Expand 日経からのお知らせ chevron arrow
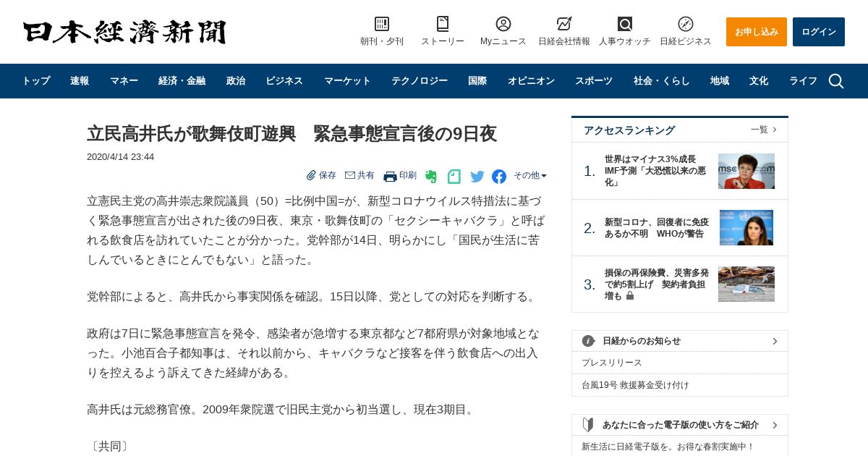Screen dimensions: 868x456 [x=775, y=341]
